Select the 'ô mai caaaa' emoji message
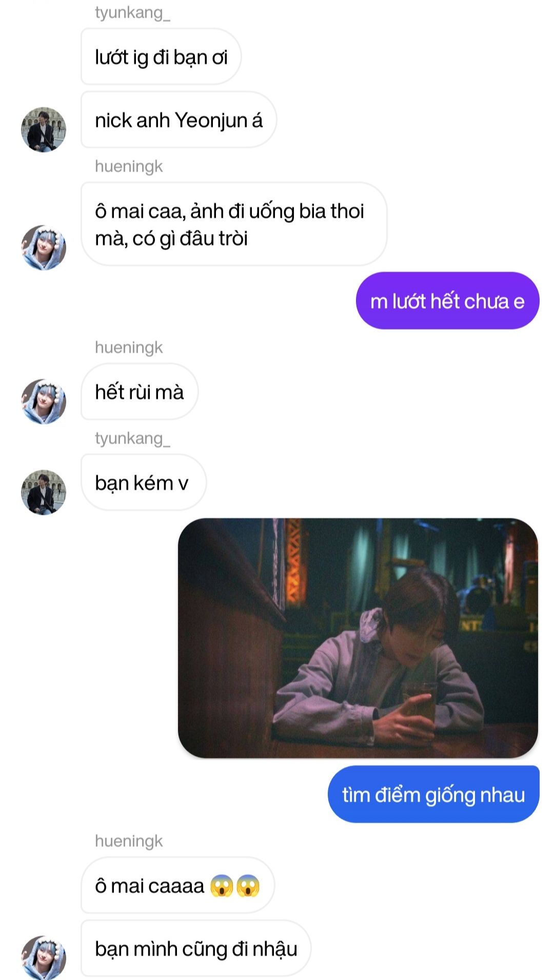Screen dimensions: 554x980 click(178, 885)
